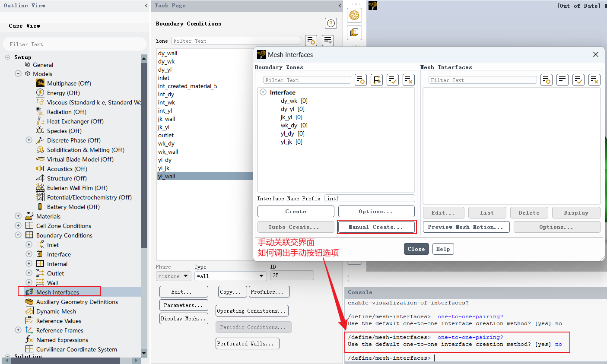
Task: Select General under Setup
Action: pos(43,65)
